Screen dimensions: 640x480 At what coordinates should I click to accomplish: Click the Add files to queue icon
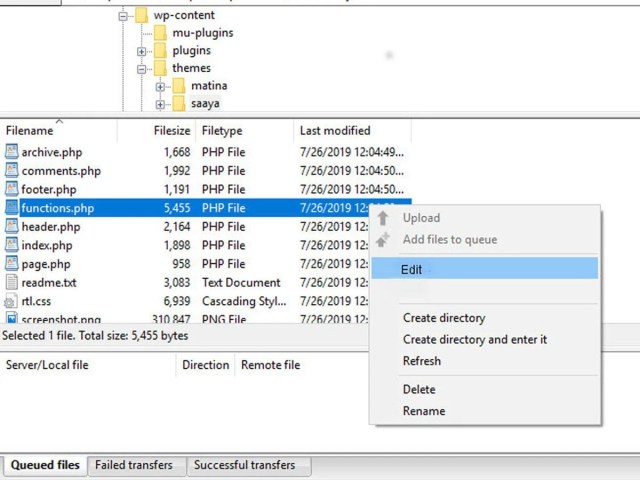point(383,240)
